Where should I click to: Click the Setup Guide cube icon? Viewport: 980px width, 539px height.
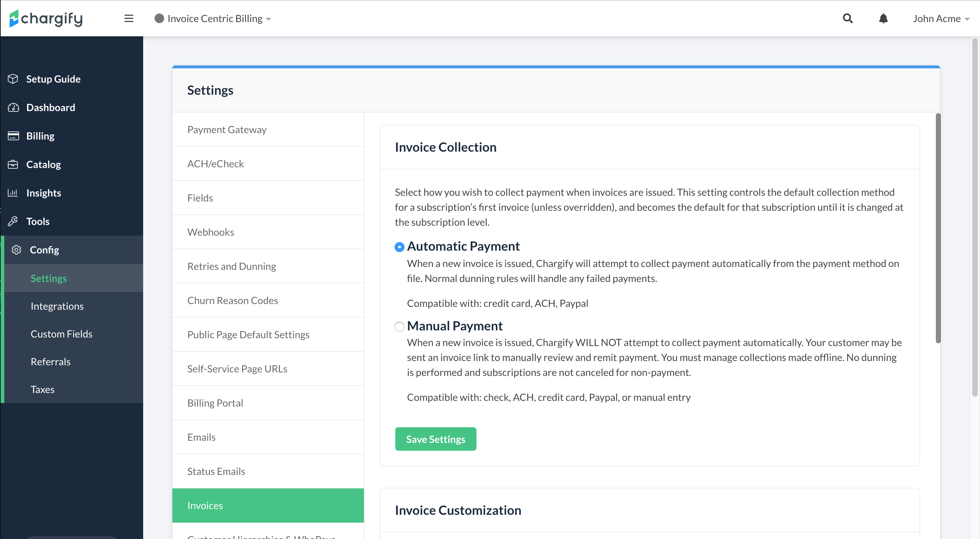13,79
